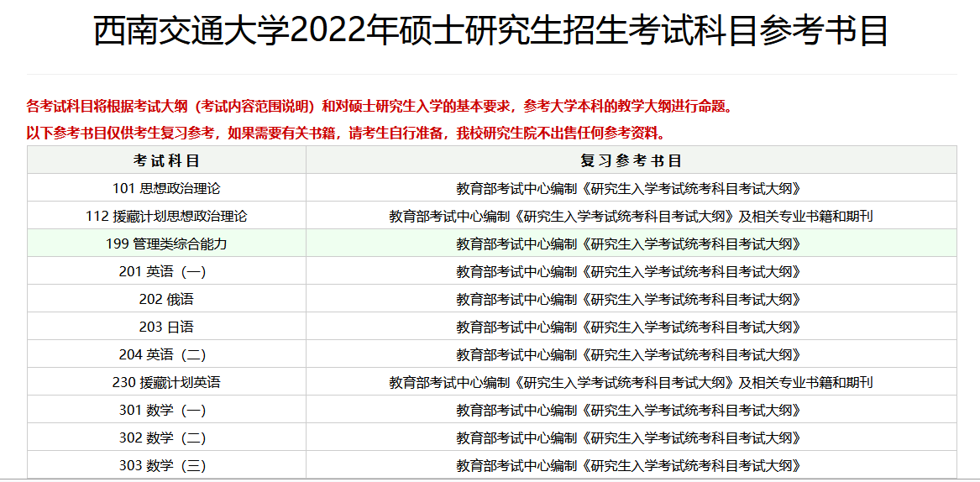Viewport: 980px width, 482px height.
Task: Click the reference book text in the 101 row
Action: (628, 188)
